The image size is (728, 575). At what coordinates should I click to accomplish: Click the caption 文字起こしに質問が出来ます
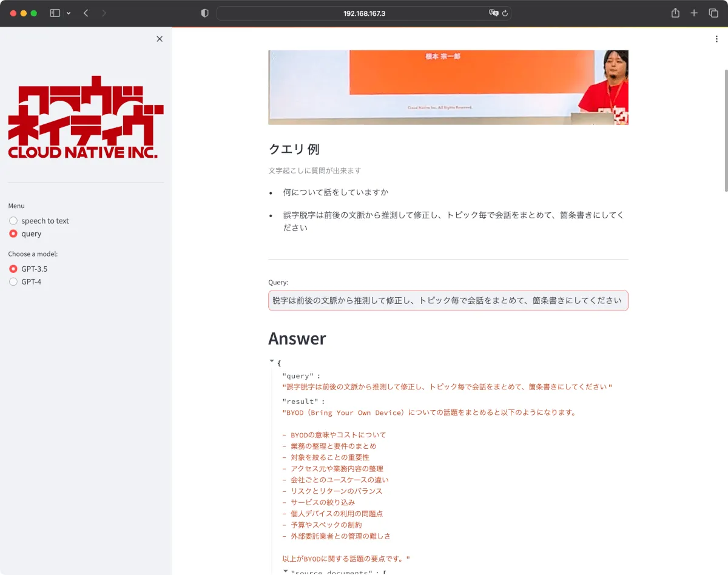click(315, 171)
